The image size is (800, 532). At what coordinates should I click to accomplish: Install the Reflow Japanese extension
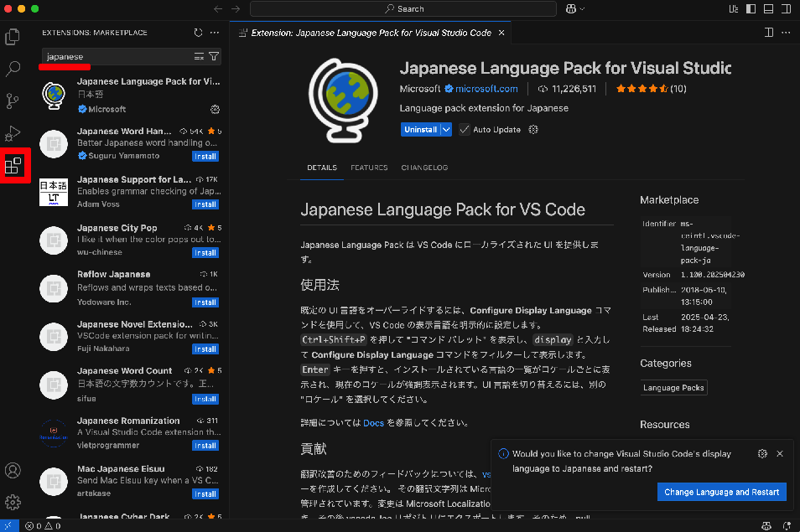click(x=205, y=302)
